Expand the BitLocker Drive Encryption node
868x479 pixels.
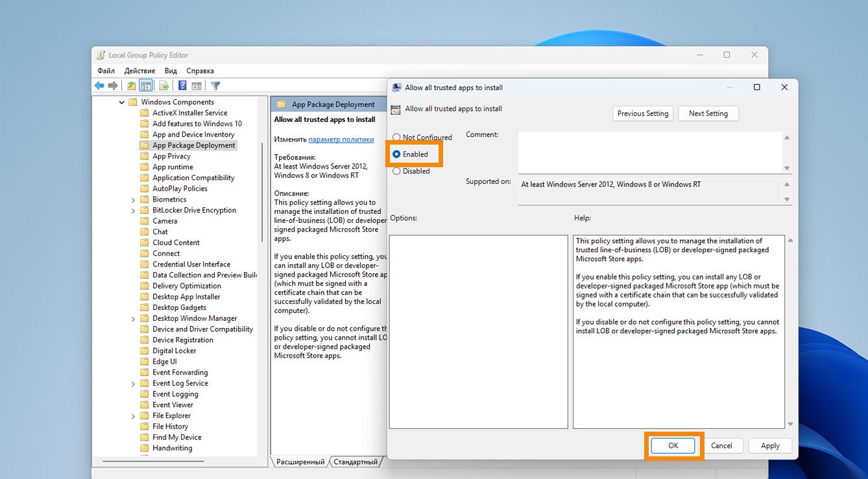(134, 211)
